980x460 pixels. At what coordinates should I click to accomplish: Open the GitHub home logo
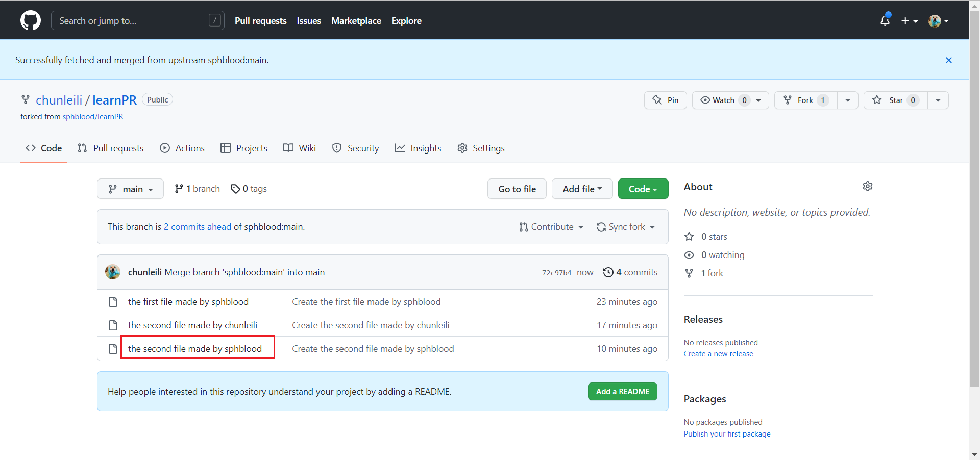(31, 21)
